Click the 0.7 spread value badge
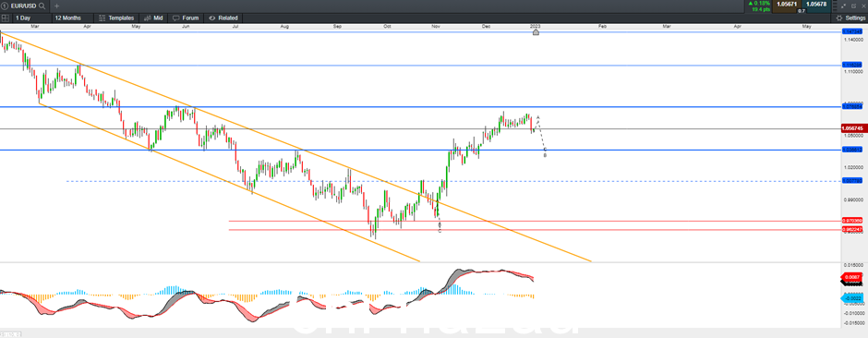Viewport: 868px width, 338px height. click(x=801, y=10)
